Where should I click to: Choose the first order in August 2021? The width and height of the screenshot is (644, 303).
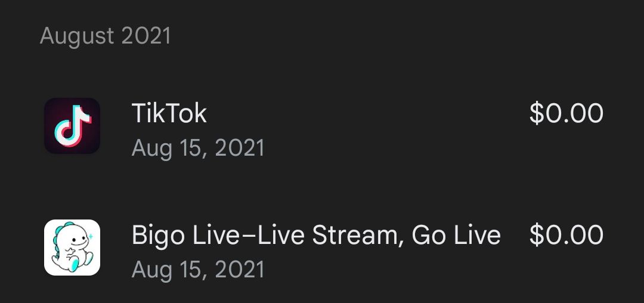coord(322,128)
